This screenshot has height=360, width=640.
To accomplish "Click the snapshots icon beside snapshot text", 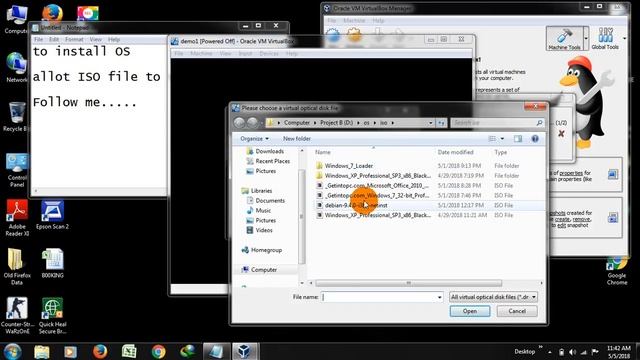I will [x=612, y=218].
